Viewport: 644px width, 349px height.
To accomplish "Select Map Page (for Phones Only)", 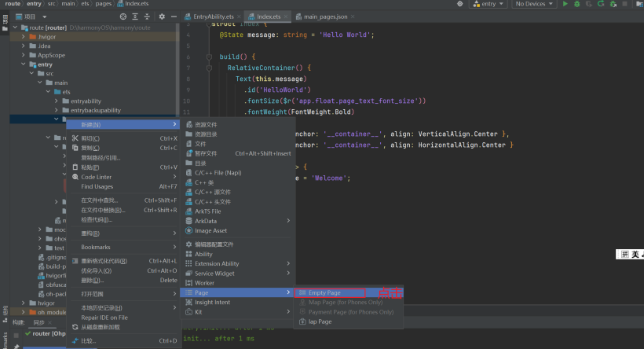I will (348, 302).
